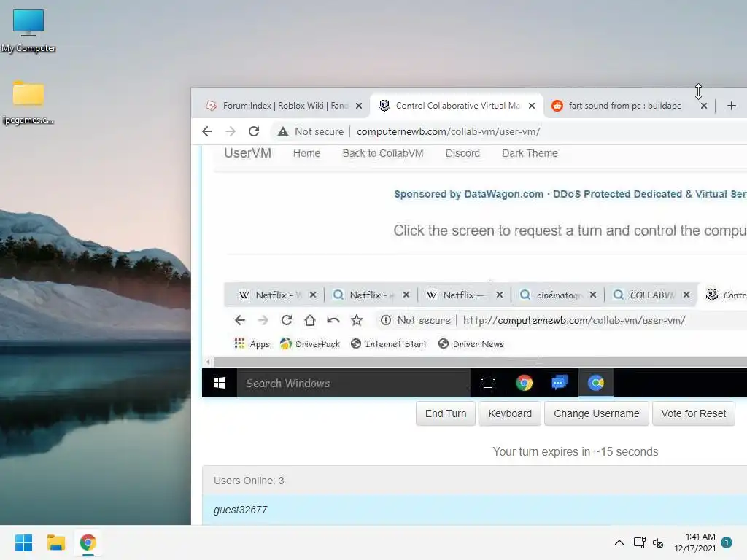
Task: Go back in the outer browser
Action: click(x=206, y=131)
